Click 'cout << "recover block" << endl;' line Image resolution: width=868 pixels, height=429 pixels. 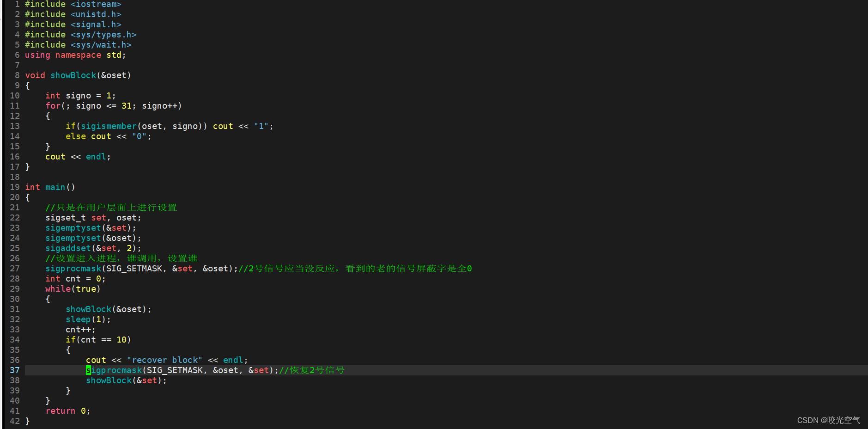[x=167, y=360]
